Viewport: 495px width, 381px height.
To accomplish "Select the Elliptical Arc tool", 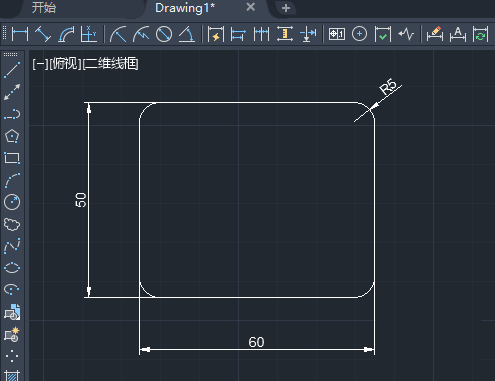I will pos(12,289).
